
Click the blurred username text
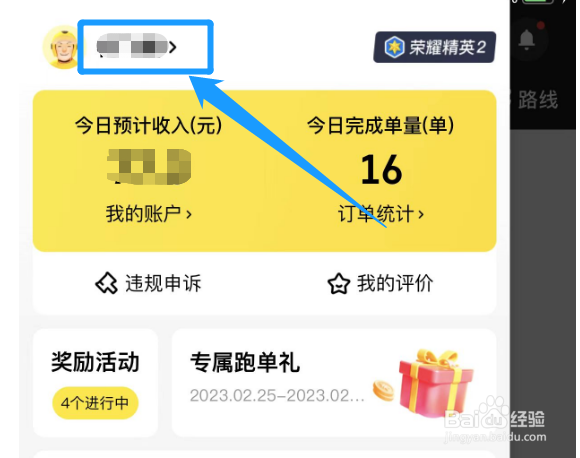pos(132,46)
